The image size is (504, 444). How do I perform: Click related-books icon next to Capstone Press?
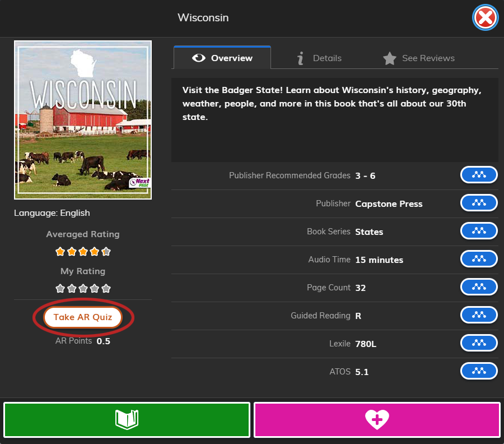[x=479, y=203]
